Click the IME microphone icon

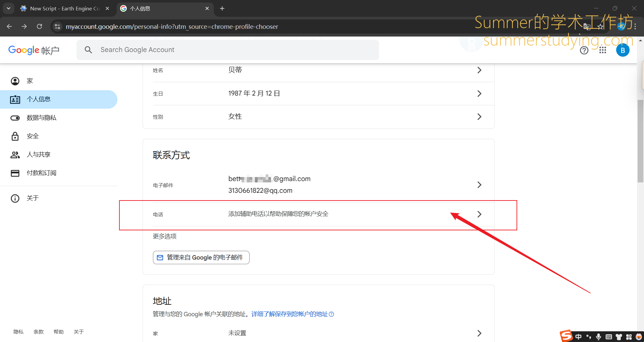coord(599,337)
